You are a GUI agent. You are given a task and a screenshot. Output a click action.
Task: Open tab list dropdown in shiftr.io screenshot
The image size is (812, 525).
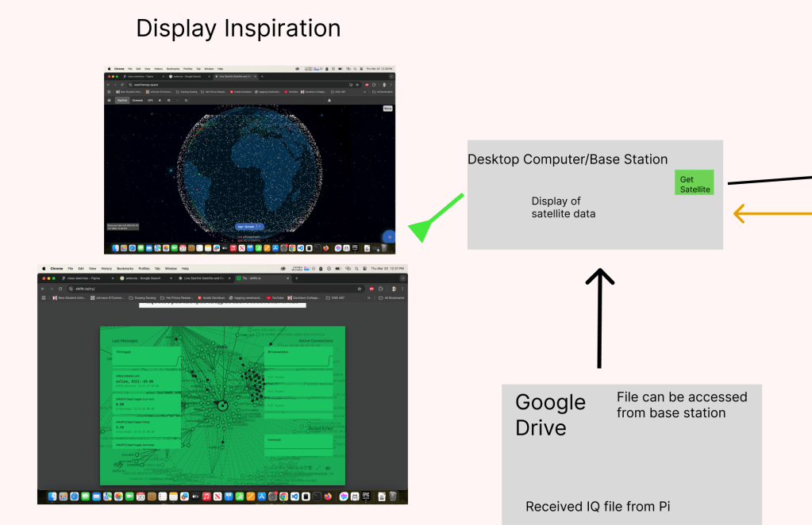point(401,278)
